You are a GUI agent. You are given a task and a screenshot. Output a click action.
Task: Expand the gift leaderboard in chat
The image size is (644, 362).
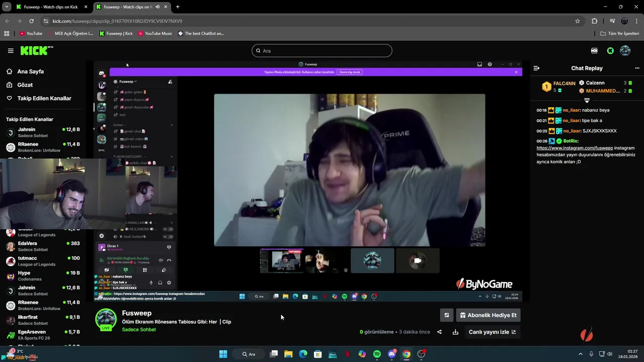(x=587, y=101)
